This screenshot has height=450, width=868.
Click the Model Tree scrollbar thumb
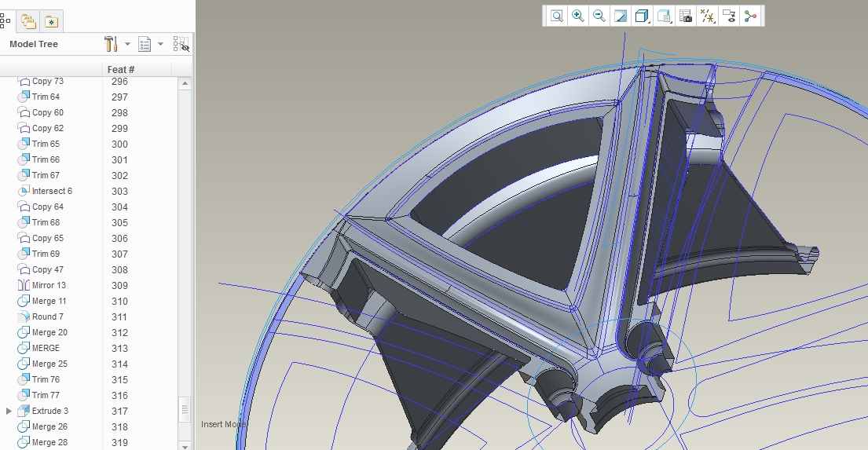(x=185, y=410)
